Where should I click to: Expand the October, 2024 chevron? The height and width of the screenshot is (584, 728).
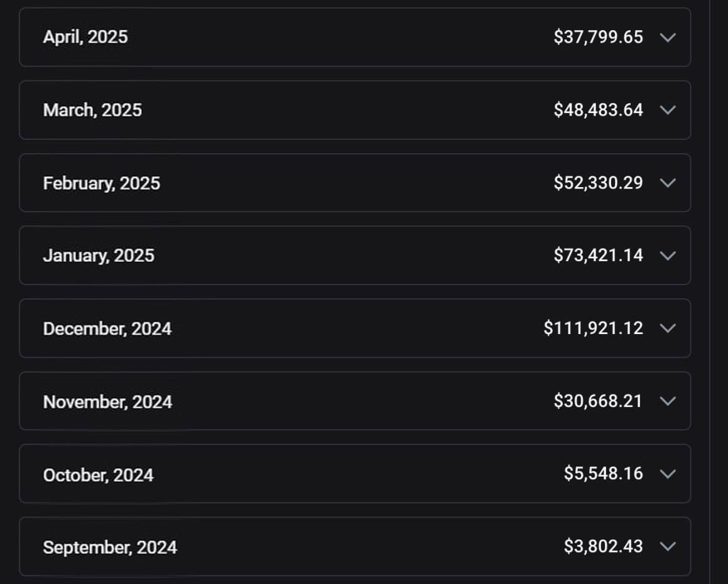click(668, 473)
